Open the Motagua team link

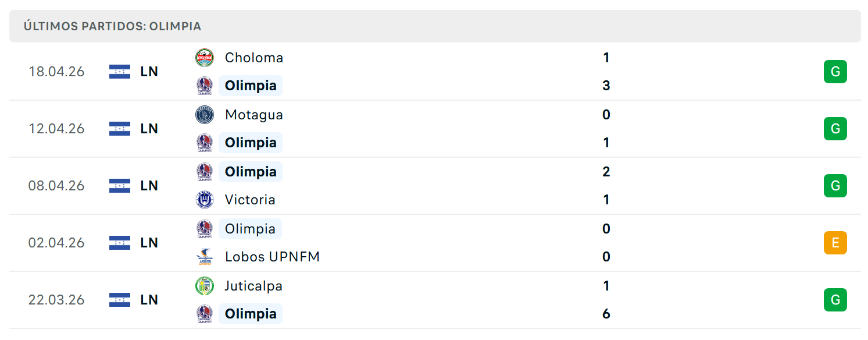[x=254, y=115]
